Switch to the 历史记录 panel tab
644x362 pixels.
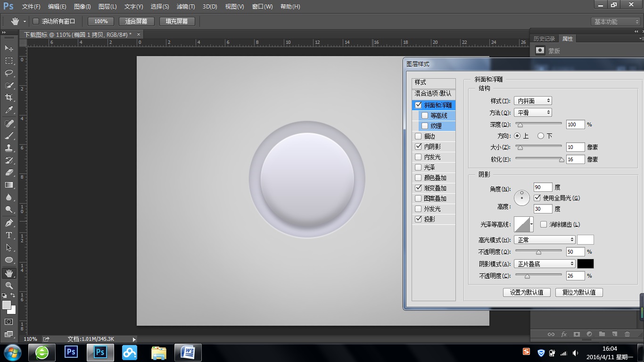pos(544,39)
